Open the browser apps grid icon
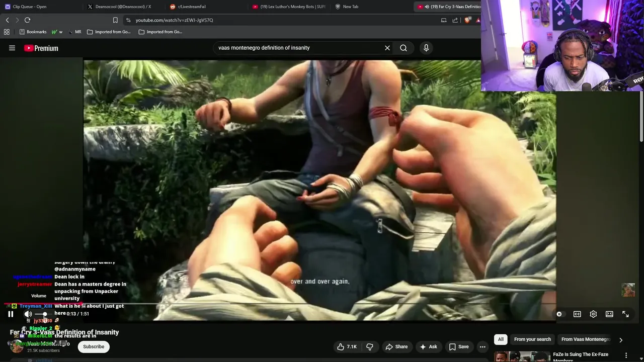Image resolution: width=644 pixels, height=362 pixels. coord(7,32)
